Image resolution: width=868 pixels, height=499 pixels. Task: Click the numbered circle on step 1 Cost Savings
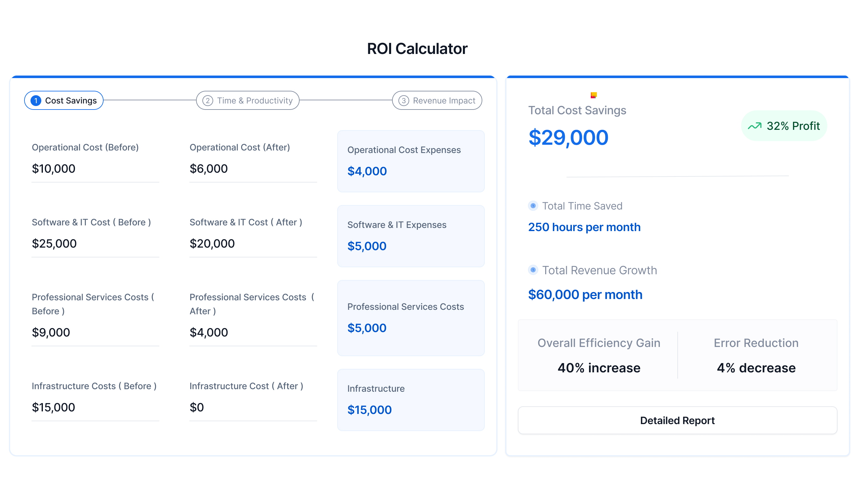coord(36,100)
